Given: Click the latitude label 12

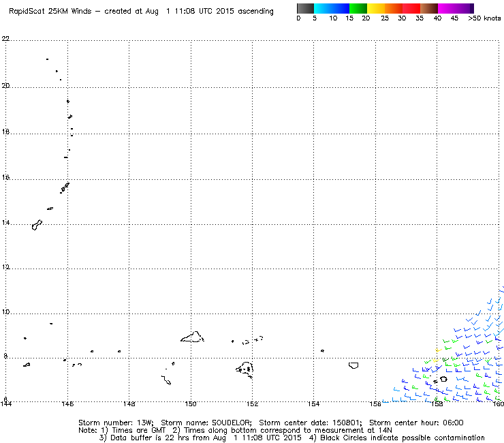Looking at the screenshot, I should point(5,267).
